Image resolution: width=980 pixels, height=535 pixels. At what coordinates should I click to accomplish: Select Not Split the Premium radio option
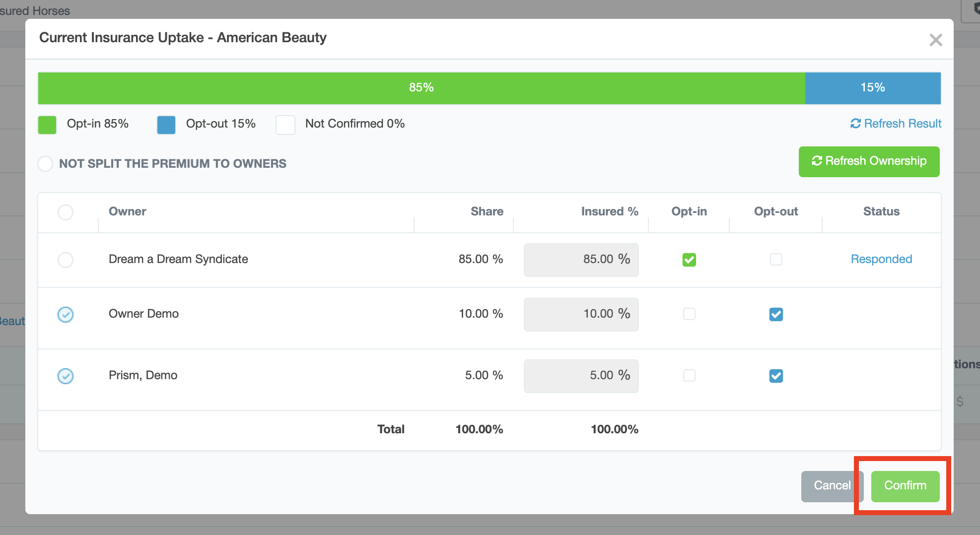coord(45,164)
